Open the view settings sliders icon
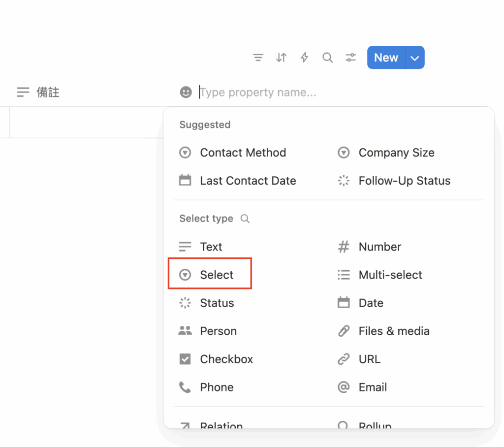 pos(350,58)
